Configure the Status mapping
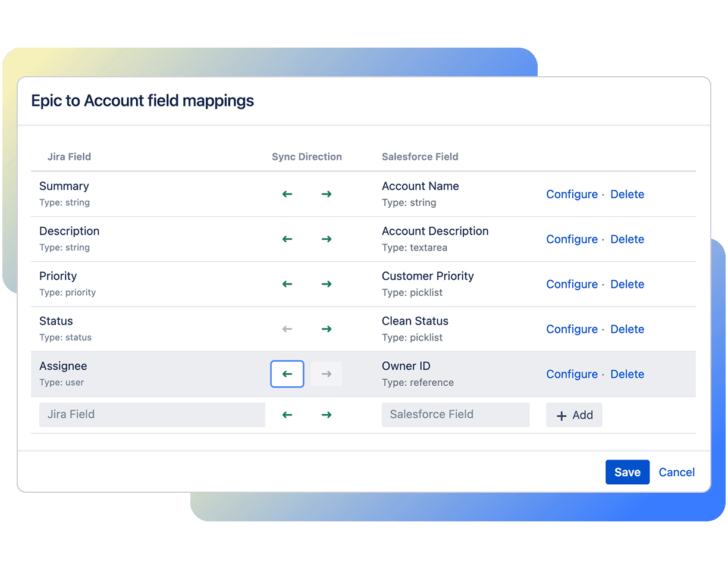 click(x=572, y=330)
